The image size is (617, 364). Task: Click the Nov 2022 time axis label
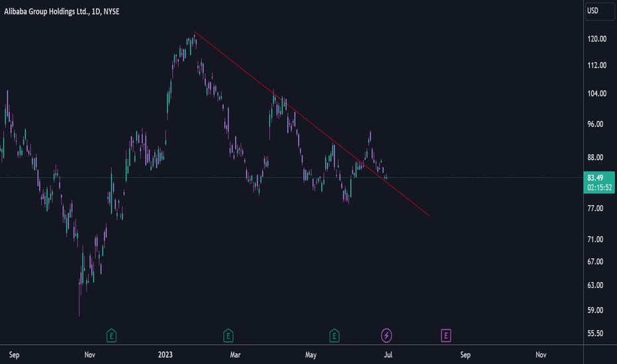tap(90, 355)
